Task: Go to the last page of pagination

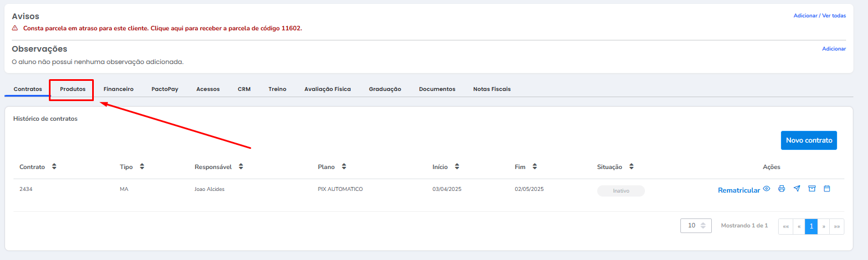Action: coord(837,226)
